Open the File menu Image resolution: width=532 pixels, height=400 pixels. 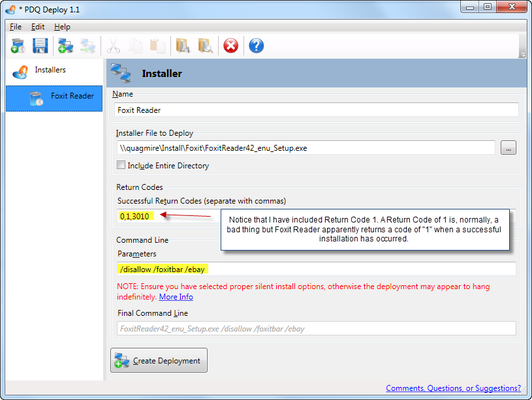(x=16, y=27)
